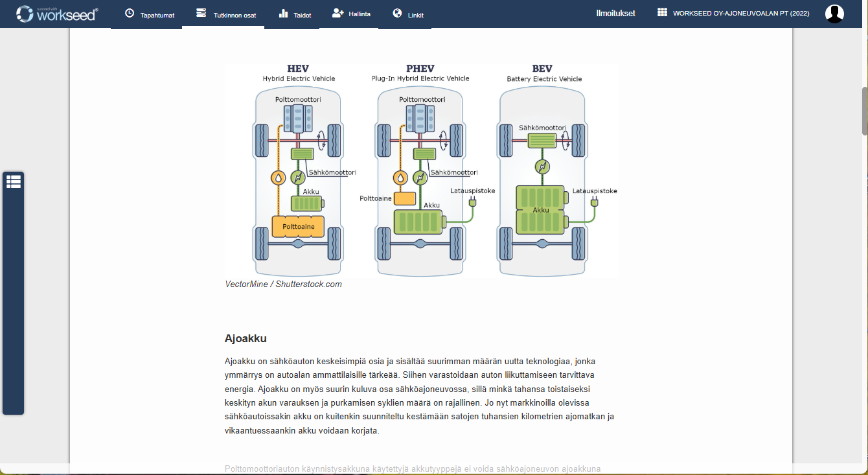The height and width of the screenshot is (475, 868).
Task: Open the Hallinta tab
Action: 350,14
